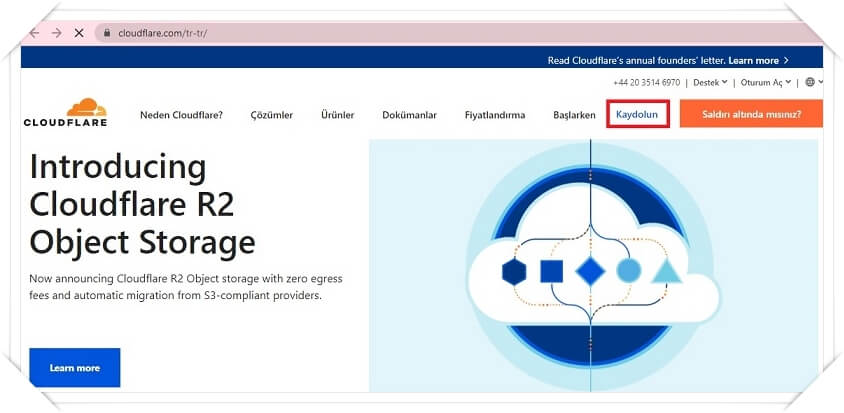Open the Destek dropdown
This screenshot has width=844, height=413.
pyautogui.click(x=710, y=82)
